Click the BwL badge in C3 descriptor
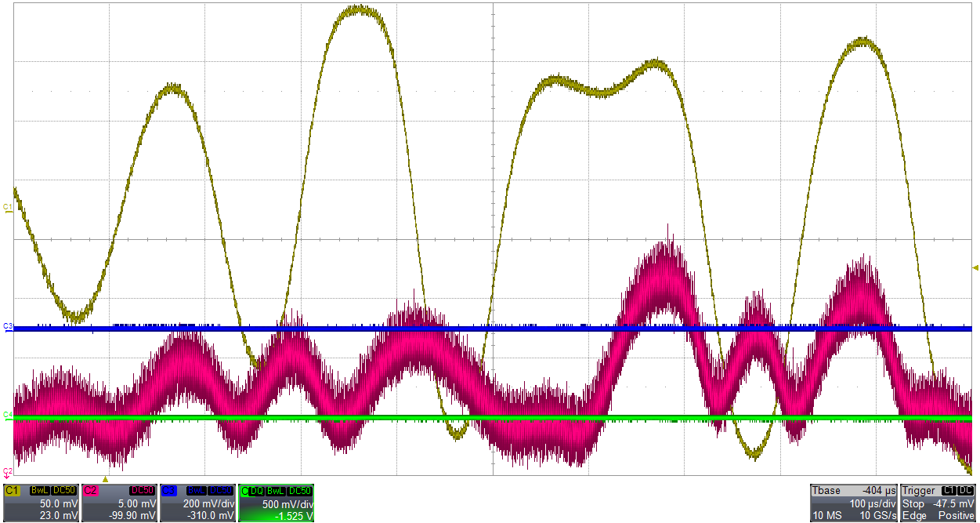The image size is (980, 523). 197,490
